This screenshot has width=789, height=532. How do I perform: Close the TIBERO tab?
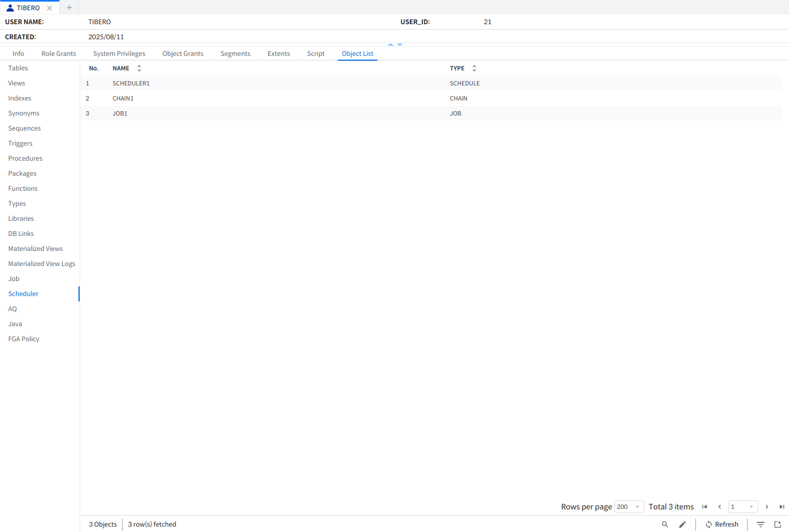pos(49,8)
